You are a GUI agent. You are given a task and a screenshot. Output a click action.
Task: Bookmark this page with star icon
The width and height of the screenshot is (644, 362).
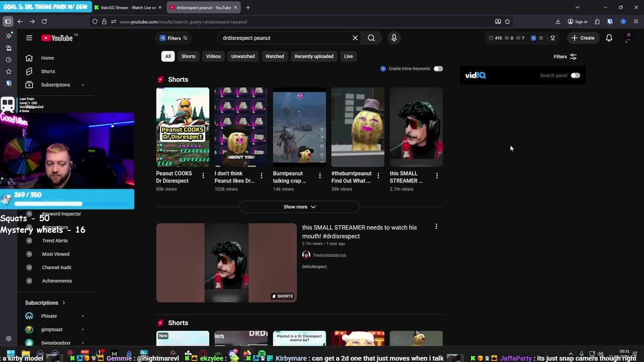[507, 22]
